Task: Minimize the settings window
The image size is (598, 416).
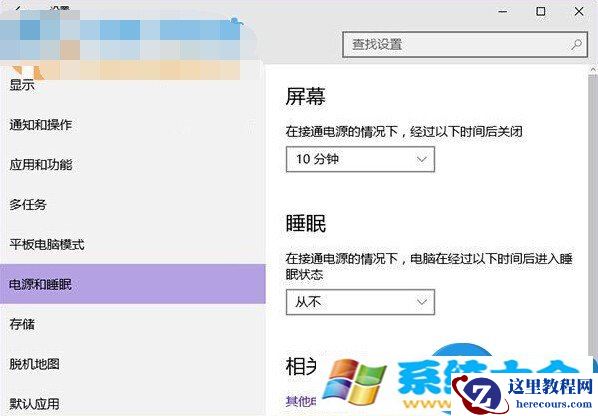Action: tap(503, 11)
